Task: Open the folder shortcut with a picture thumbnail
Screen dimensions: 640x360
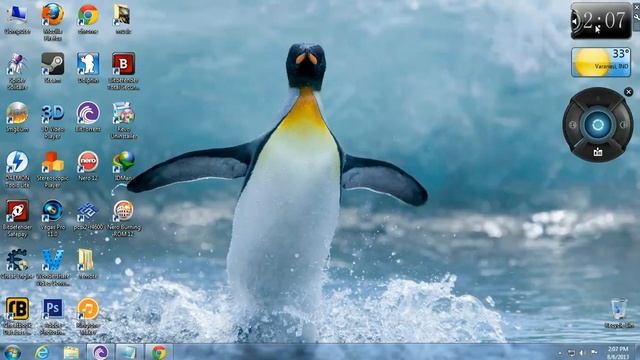Action: click(x=123, y=19)
